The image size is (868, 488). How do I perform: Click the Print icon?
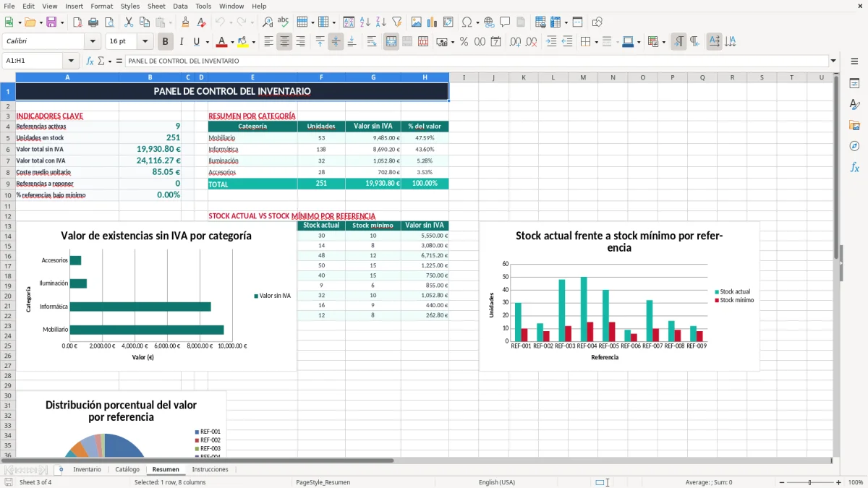pos(93,22)
